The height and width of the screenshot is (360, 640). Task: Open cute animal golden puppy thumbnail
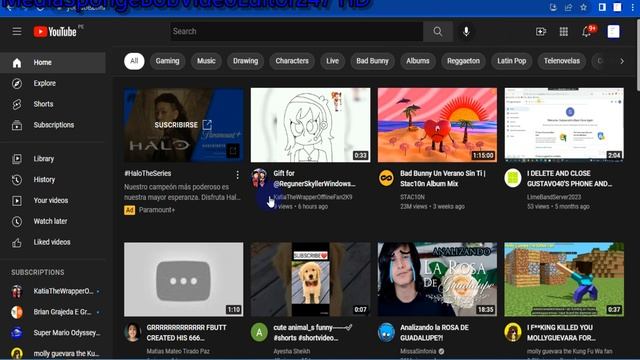pyautogui.click(x=311, y=279)
